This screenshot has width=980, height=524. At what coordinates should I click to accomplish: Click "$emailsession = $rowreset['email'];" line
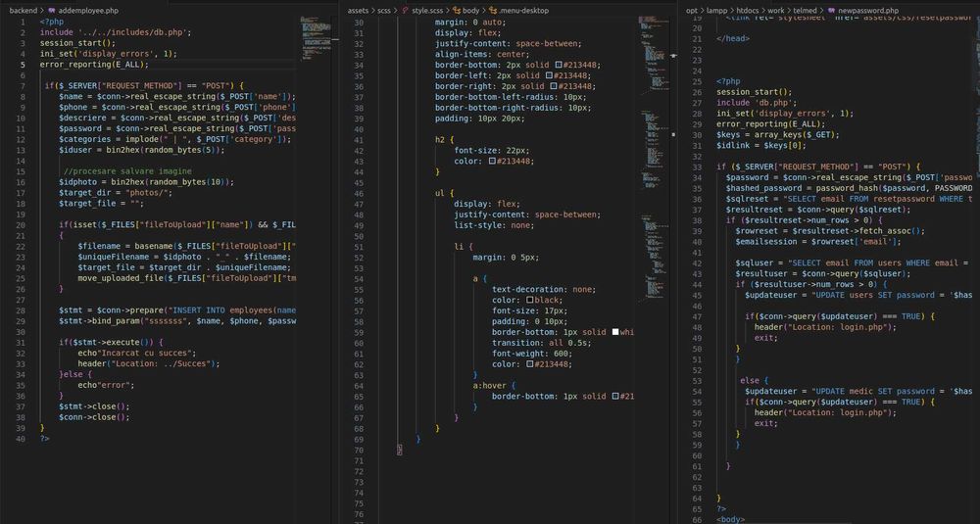click(x=818, y=242)
